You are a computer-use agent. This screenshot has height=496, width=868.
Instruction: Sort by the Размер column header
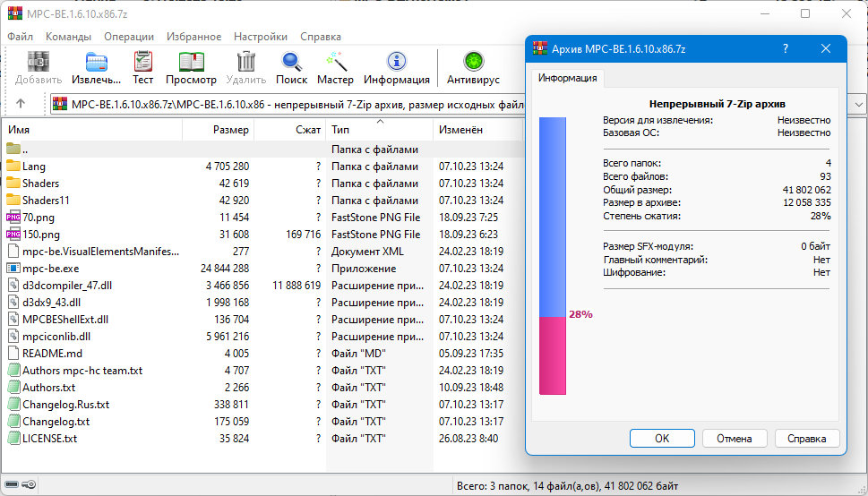click(218, 130)
